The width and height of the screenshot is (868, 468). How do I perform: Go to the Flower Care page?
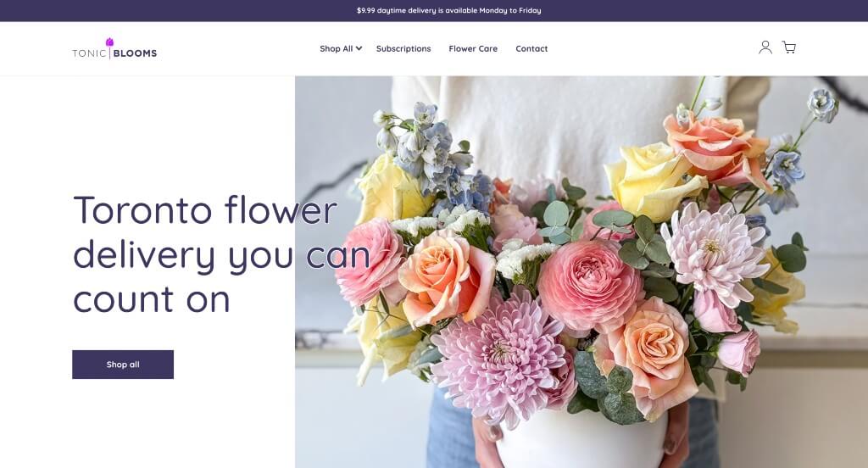[473, 48]
